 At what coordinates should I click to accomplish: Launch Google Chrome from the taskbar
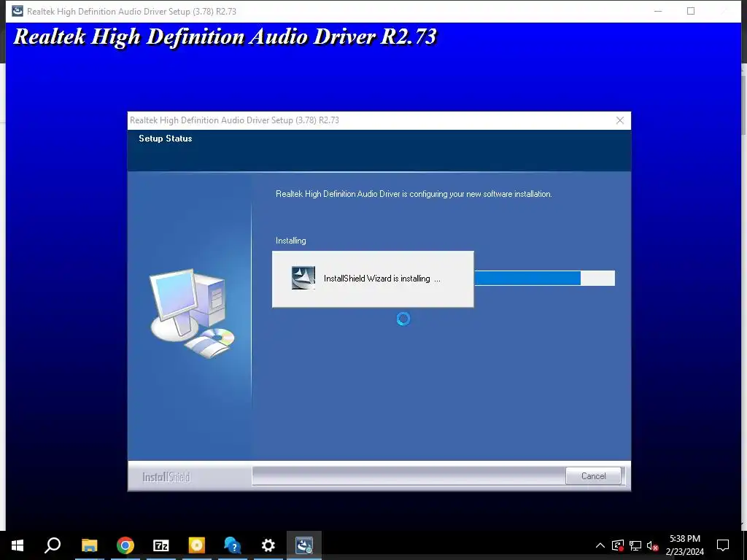pyautogui.click(x=125, y=545)
